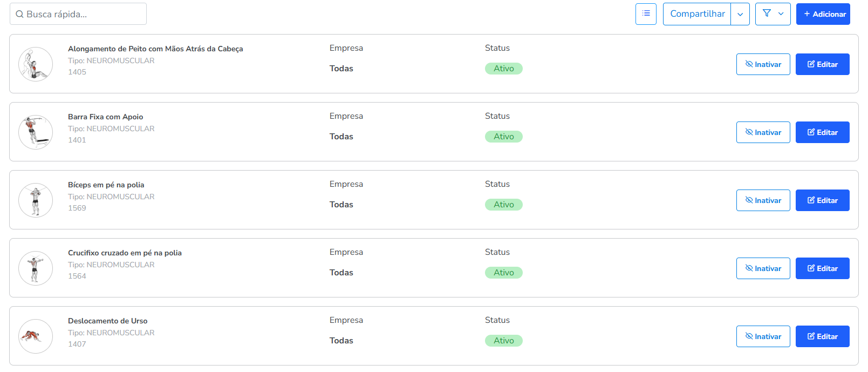868x372 pixels.
Task: Click the Deslocamento de Urso exercise thumbnail
Action: tap(36, 336)
